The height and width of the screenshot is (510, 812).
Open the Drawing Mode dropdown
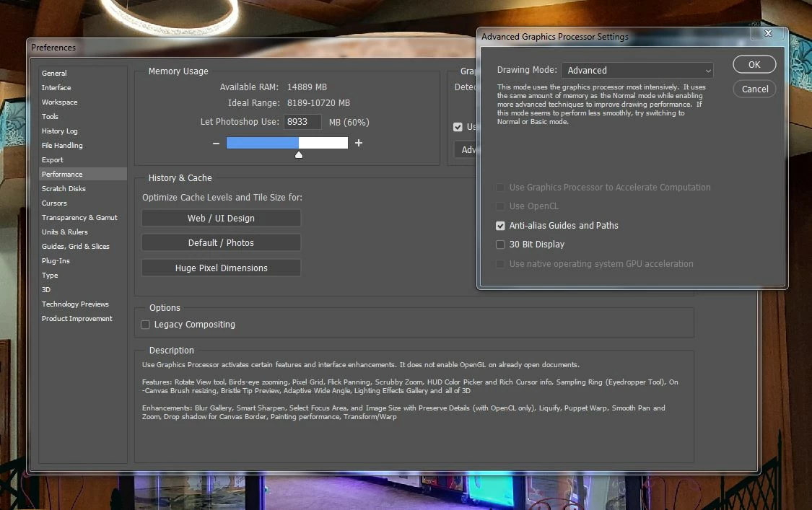[637, 71]
